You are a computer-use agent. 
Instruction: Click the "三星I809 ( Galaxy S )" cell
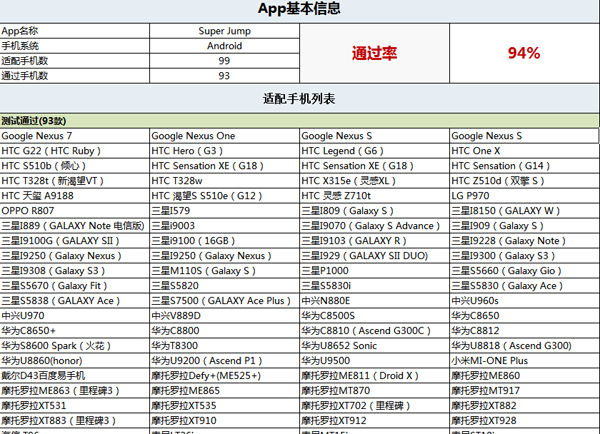coord(374,210)
